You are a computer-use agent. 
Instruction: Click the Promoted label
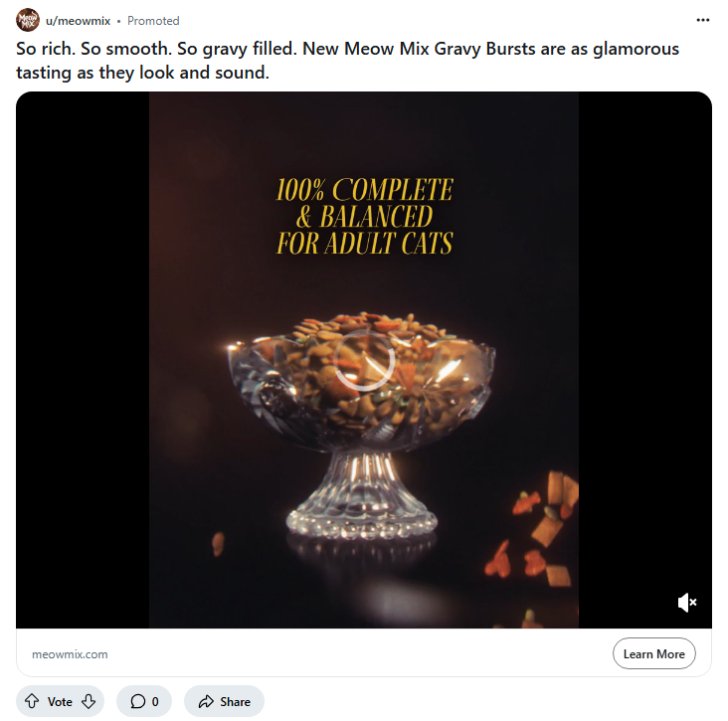click(153, 21)
